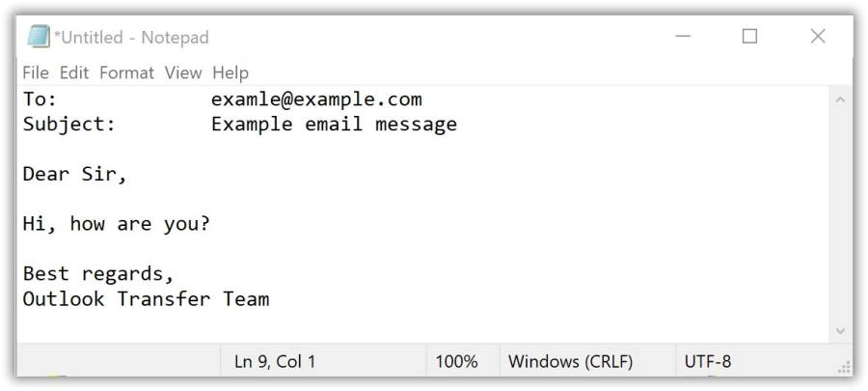
Task: Click the resize grip in status bar corner
Action: (844, 367)
